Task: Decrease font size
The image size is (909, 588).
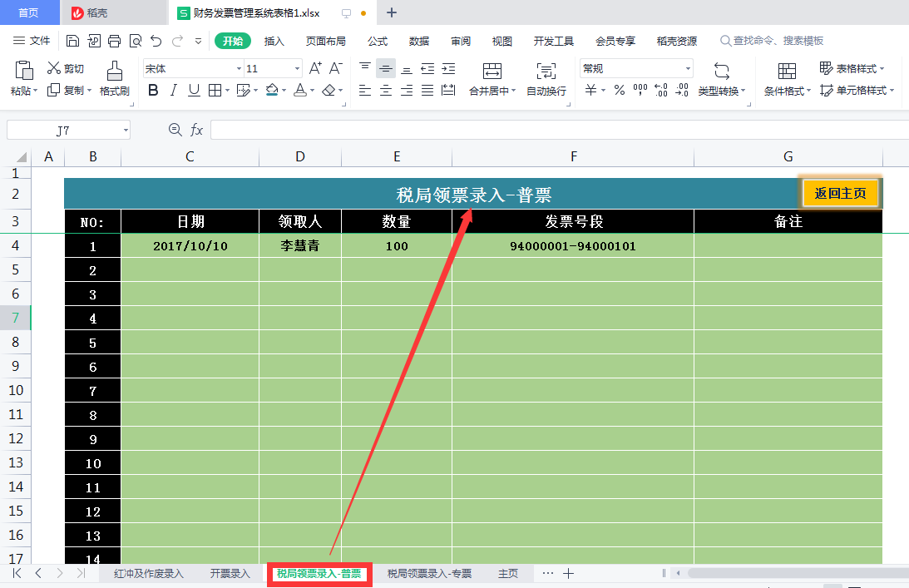Action: point(336,68)
